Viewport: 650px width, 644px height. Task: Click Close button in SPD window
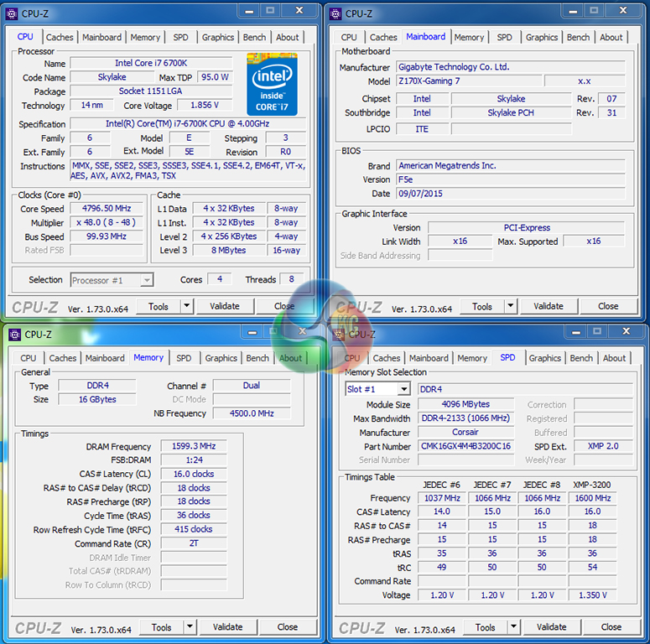tap(611, 627)
